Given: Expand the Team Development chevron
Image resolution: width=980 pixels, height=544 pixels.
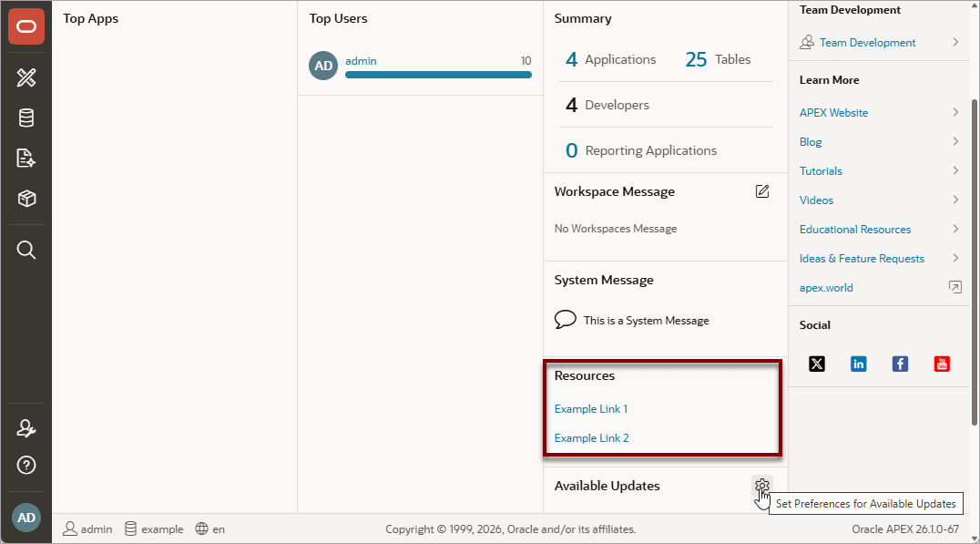Looking at the screenshot, I should 955,42.
